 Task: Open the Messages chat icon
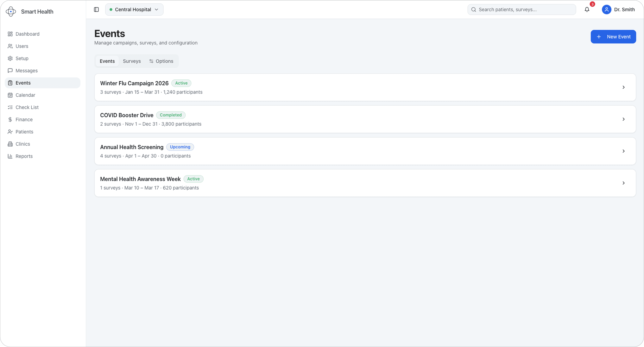pos(10,71)
